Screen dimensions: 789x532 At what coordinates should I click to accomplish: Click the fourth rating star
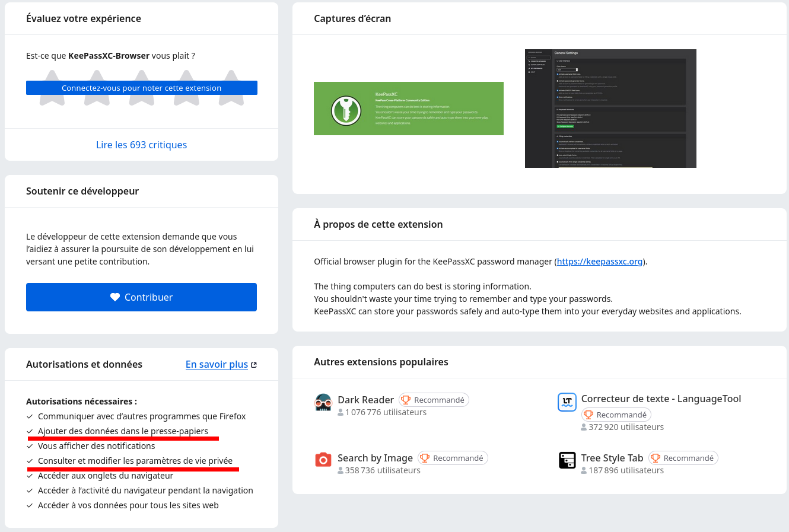186,88
